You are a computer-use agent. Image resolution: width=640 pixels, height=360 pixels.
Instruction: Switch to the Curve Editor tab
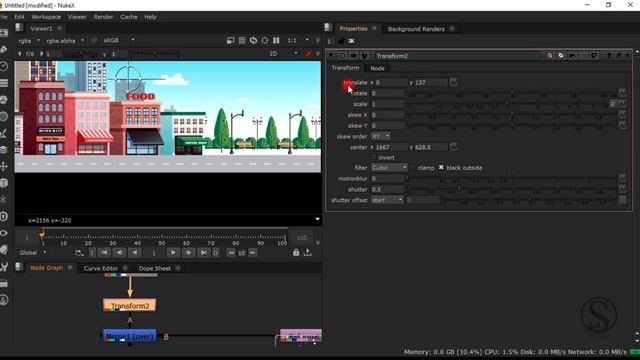(x=100, y=268)
